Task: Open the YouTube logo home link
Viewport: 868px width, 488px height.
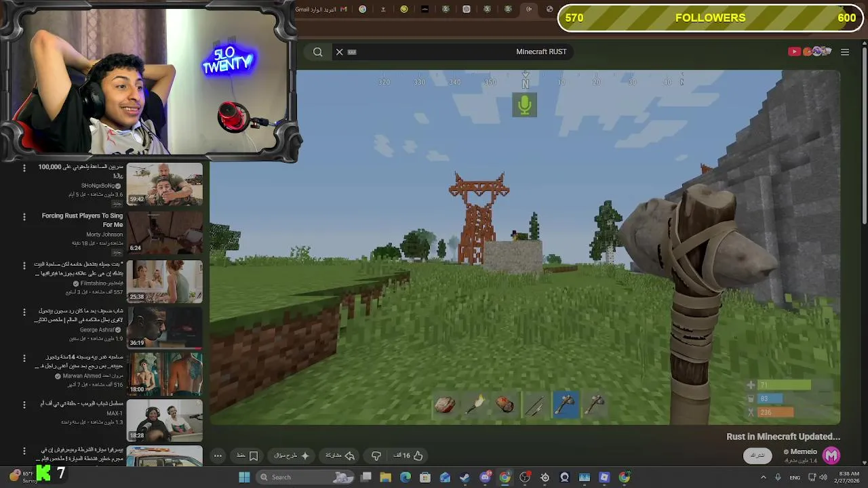Action: 810,52
